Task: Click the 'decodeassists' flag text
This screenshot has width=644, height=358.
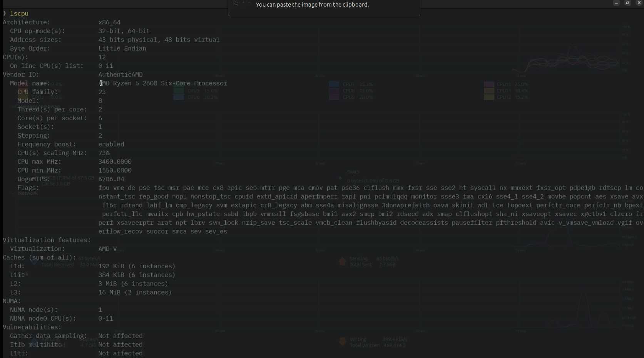Action: [424, 223]
